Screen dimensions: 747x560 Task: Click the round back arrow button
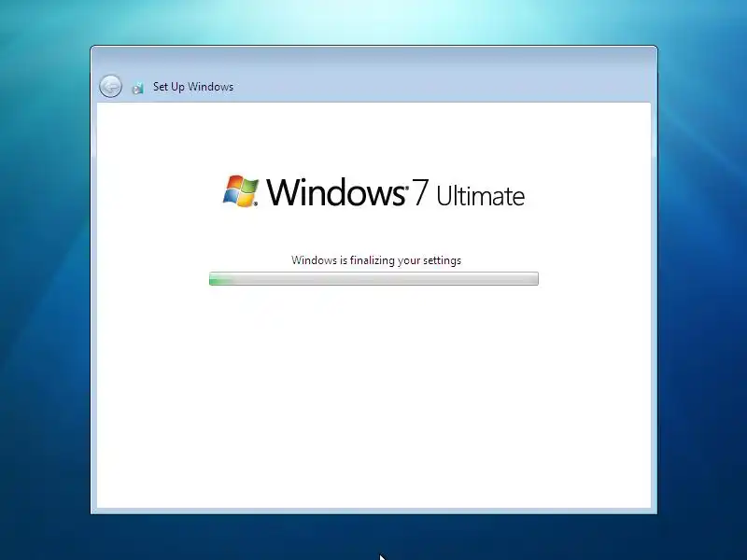(110, 86)
